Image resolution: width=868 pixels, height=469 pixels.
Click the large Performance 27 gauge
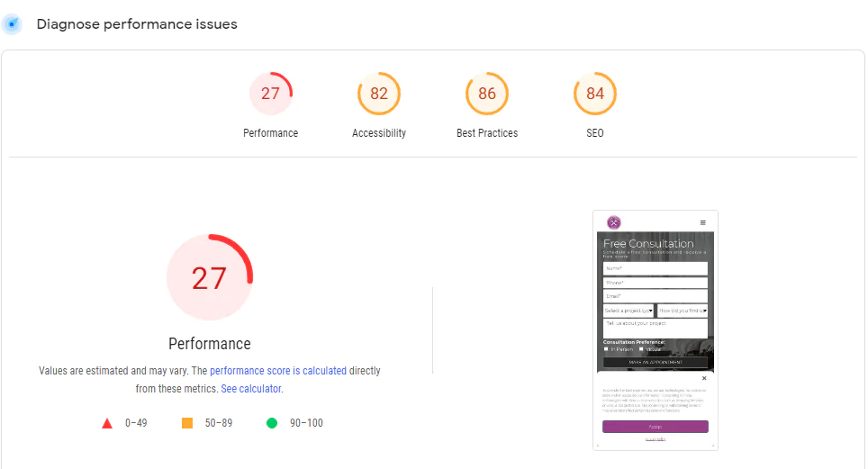210,277
